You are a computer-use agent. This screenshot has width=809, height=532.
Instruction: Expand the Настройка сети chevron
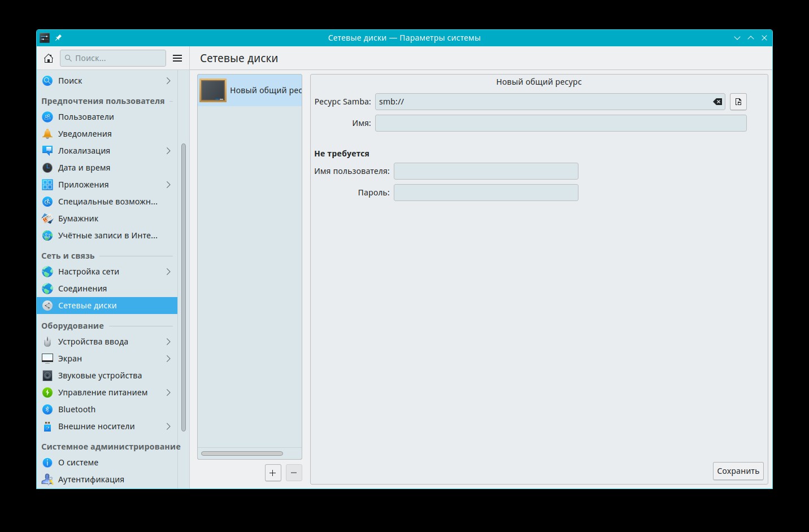point(168,272)
